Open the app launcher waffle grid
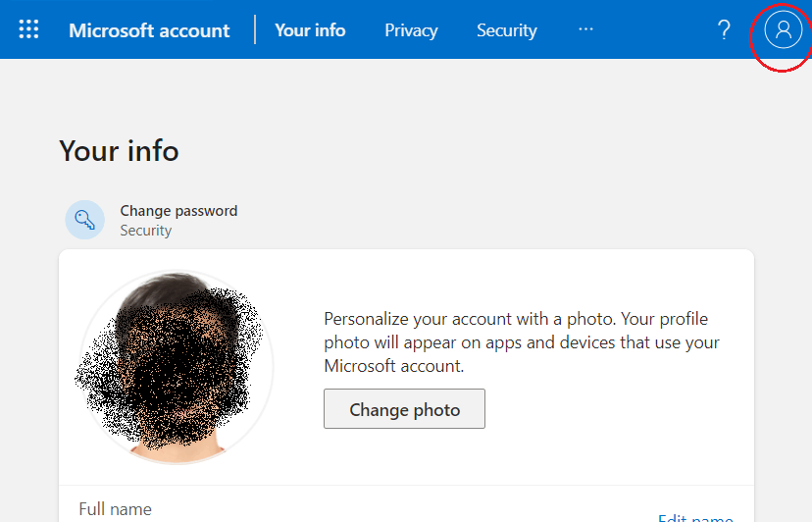Image resolution: width=812 pixels, height=522 pixels. point(29,29)
